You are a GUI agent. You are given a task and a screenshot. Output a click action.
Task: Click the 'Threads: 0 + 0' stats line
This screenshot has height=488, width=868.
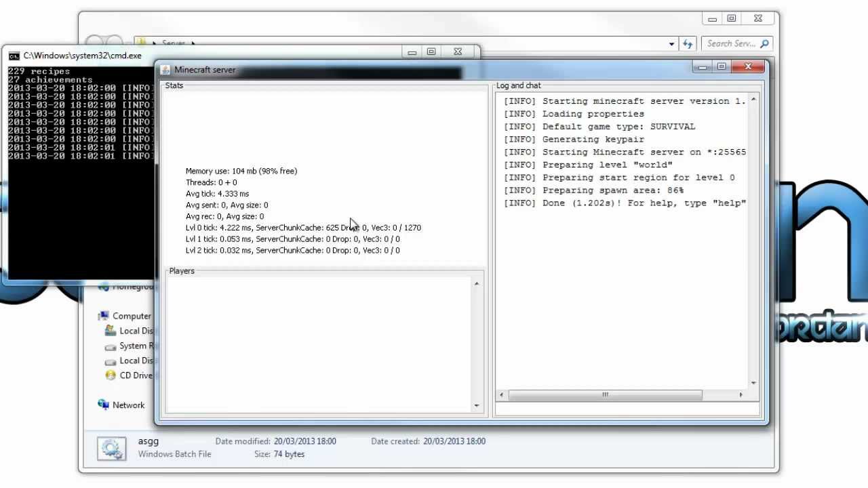click(212, 182)
